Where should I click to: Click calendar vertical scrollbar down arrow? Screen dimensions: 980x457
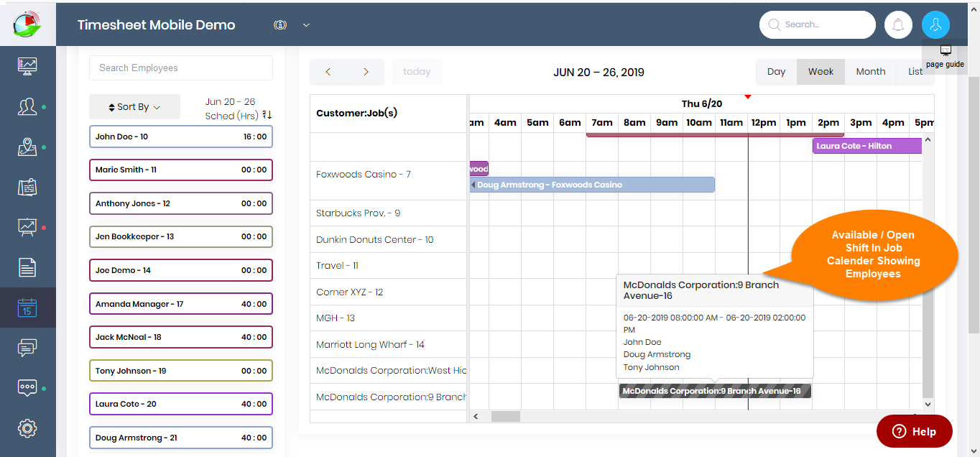tap(928, 405)
